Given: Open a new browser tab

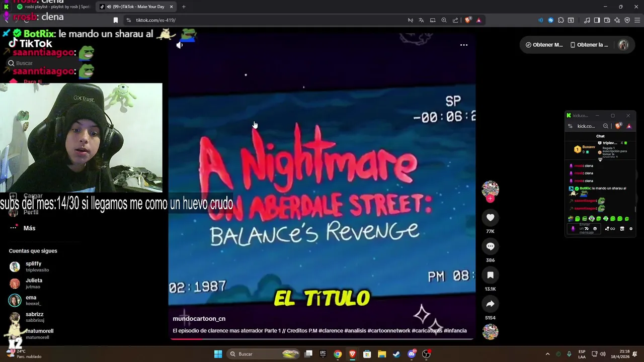Looking at the screenshot, I should [x=184, y=7].
